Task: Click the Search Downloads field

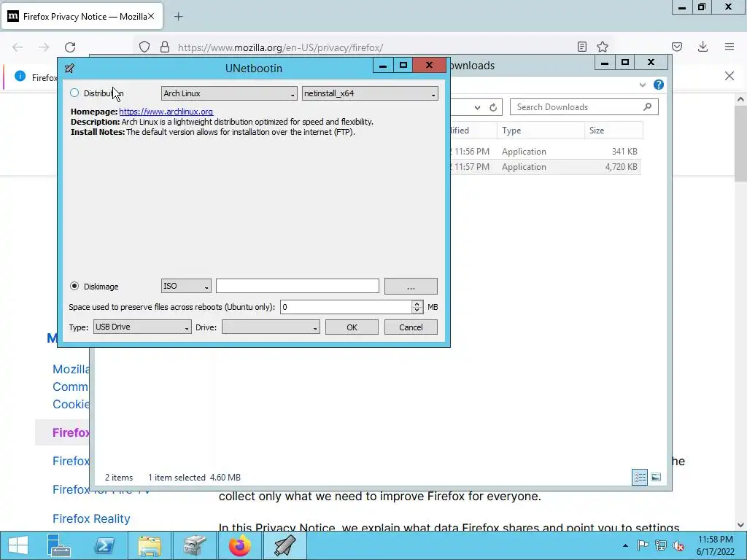Action: [x=576, y=106]
